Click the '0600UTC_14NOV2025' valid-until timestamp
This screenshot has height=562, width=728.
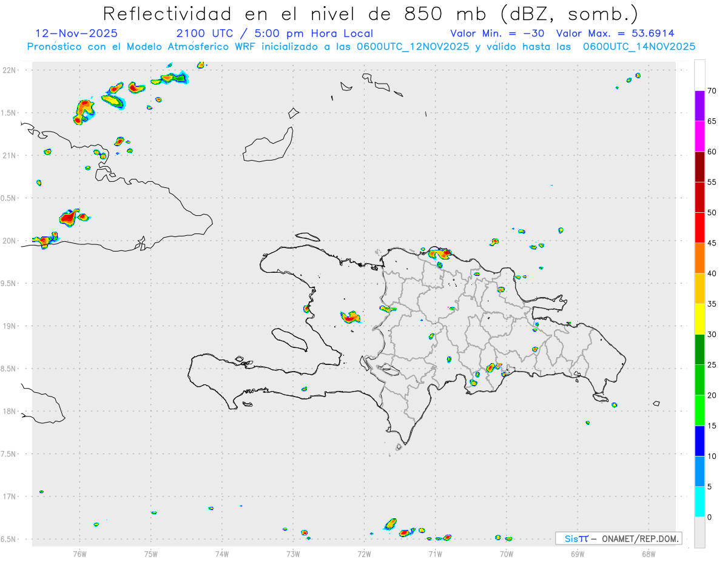(x=639, y=47)
